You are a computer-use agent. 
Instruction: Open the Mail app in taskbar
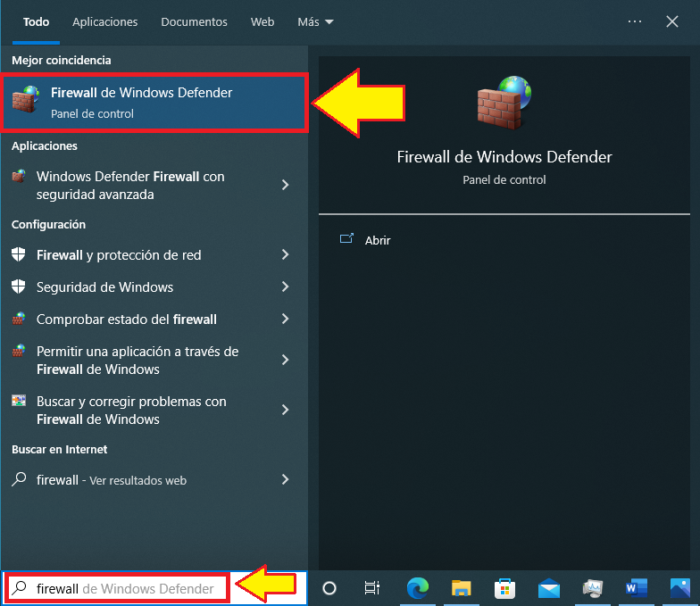[x=548, y=588]
